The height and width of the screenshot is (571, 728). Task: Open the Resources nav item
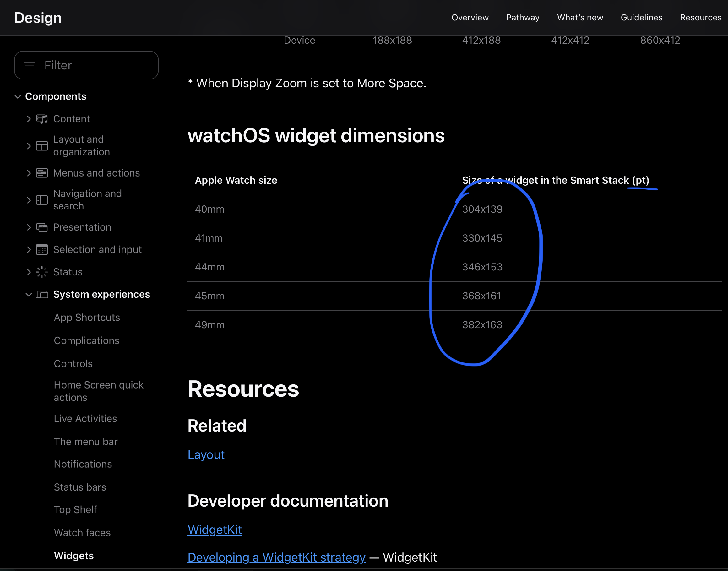tap(701, 17)
